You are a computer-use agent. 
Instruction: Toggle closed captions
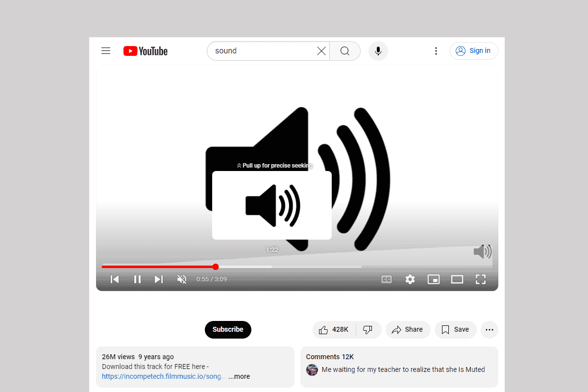(x=387, y=279)
